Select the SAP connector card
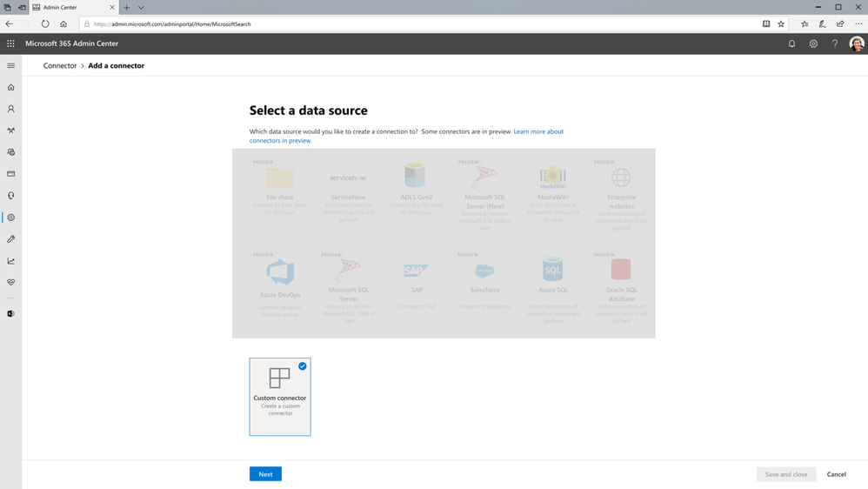This screenshot has height=489, width=868. [x=417, y=285]
